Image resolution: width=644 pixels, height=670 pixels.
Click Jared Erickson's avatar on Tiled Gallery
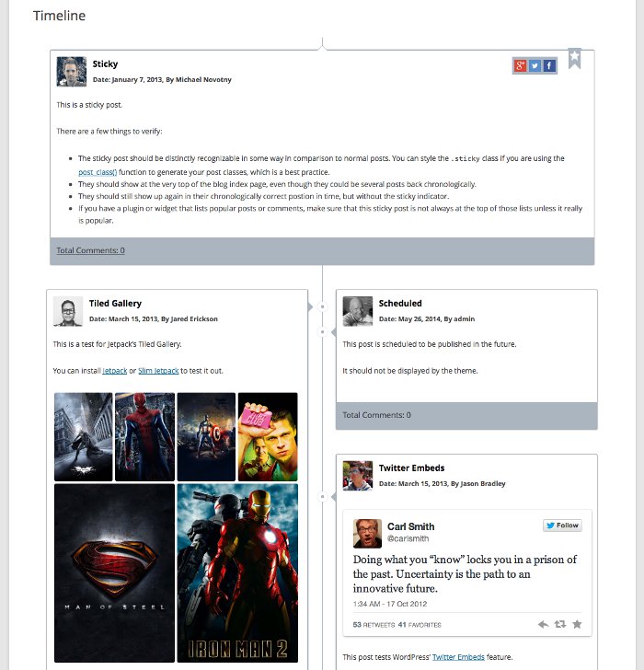click(68, 311)
